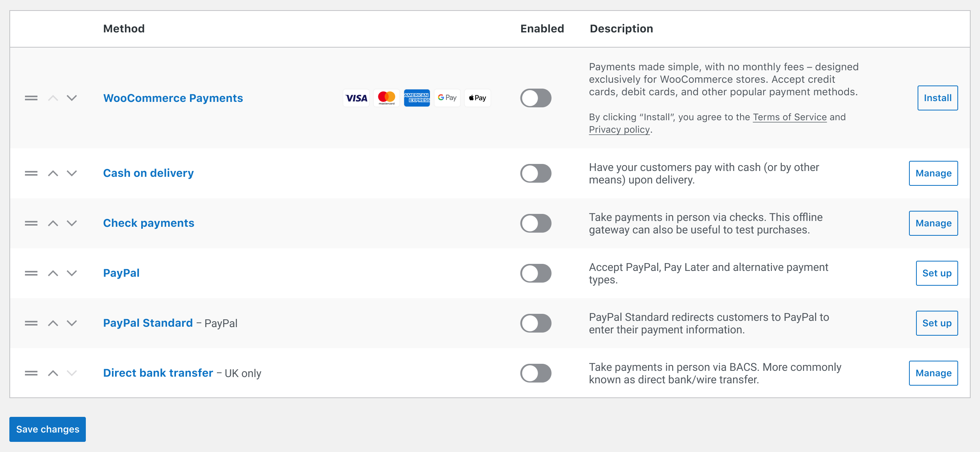The height and width of the screenshot is (452, 980).
Task: Click the American Express icon
Action: [417, 98]
